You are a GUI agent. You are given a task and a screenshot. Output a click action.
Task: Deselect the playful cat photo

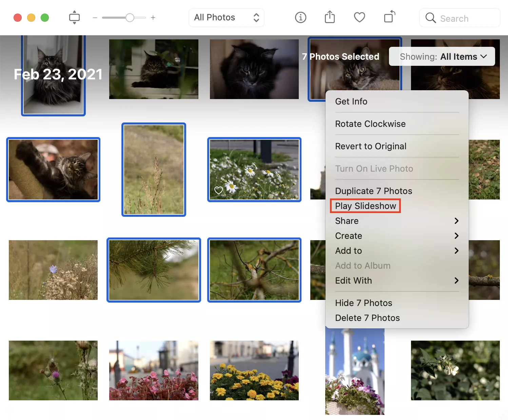[53, 170]
